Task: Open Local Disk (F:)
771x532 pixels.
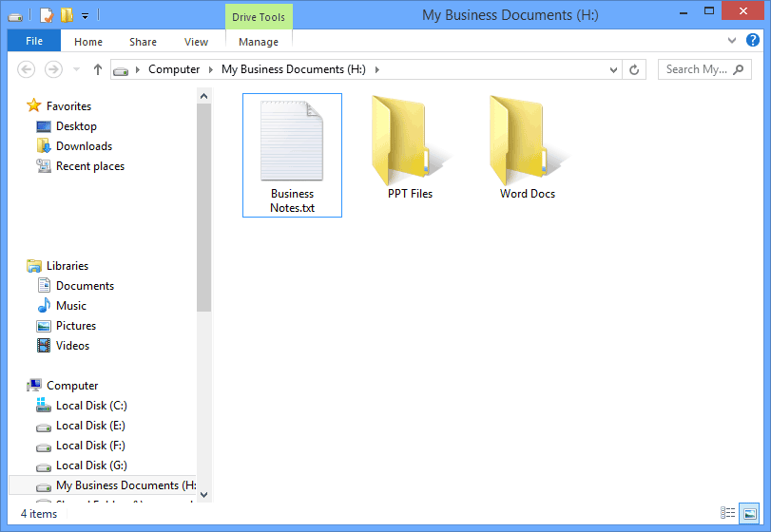Action: 90,446
